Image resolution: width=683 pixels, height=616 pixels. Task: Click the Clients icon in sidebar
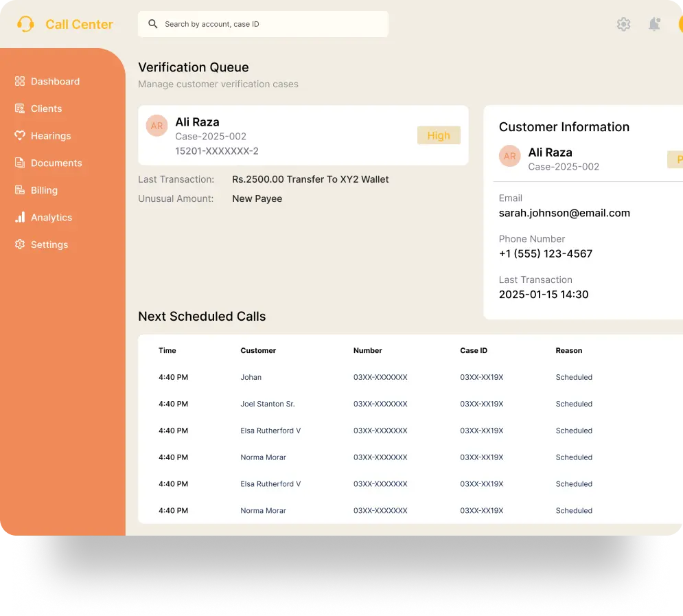point(20,109)
